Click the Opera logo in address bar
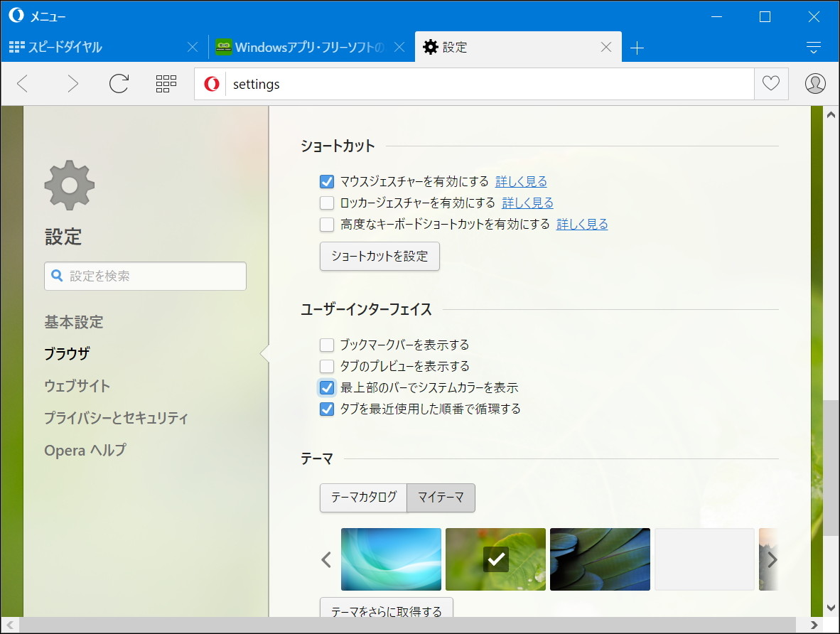This screenshot has width=840, height=634. tap(210, 83)
